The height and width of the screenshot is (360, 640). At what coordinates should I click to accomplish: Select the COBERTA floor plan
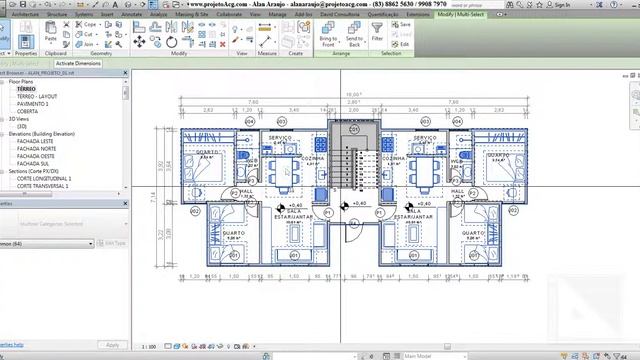pos(27,111)
